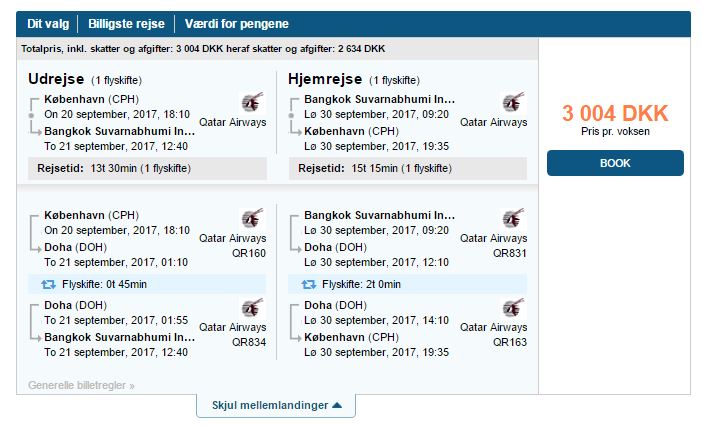Switch to the Dit valg tab
The height and width of the screenshot is (426, 703).
coord(48,24)
